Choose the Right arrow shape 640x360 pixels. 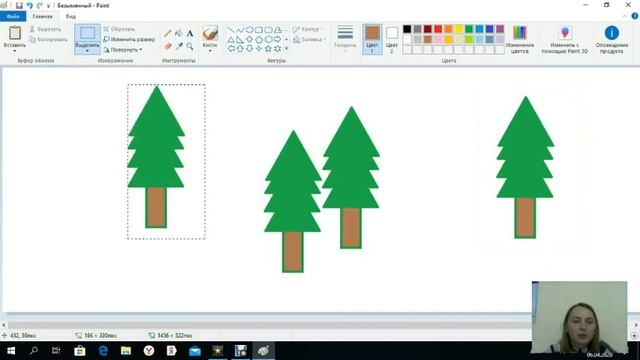(278, 40)
